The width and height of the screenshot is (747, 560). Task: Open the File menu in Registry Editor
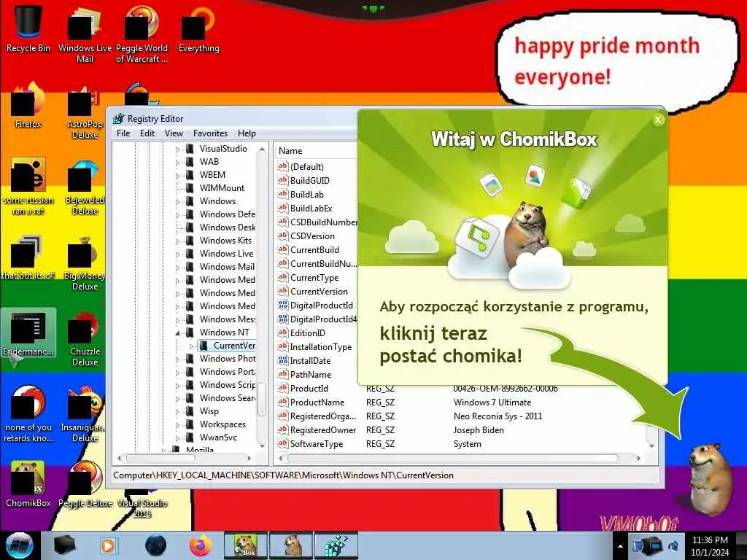(123, 133)
